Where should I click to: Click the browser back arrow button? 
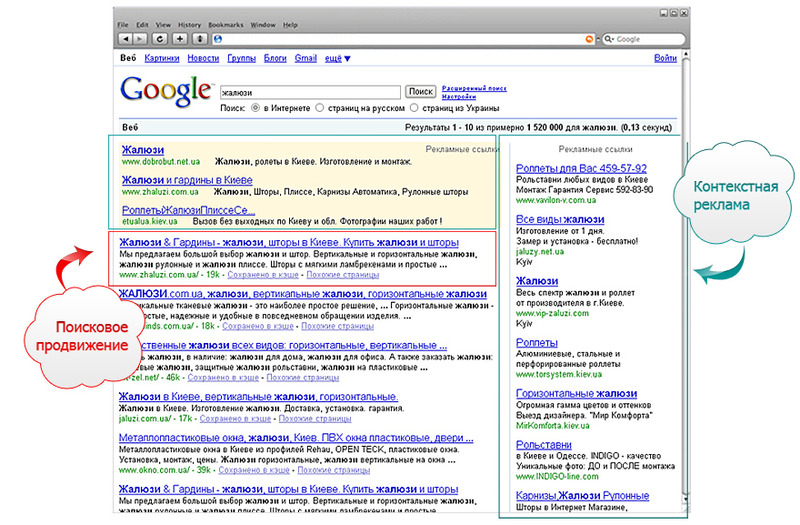point(124,39)
